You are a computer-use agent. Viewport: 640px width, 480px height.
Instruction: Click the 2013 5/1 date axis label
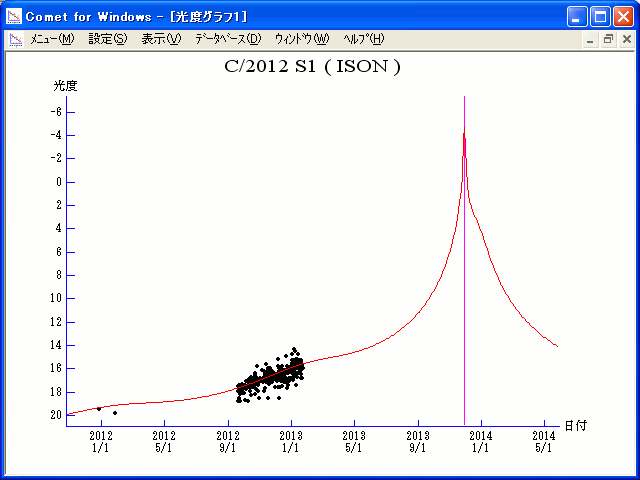(354, 442)
